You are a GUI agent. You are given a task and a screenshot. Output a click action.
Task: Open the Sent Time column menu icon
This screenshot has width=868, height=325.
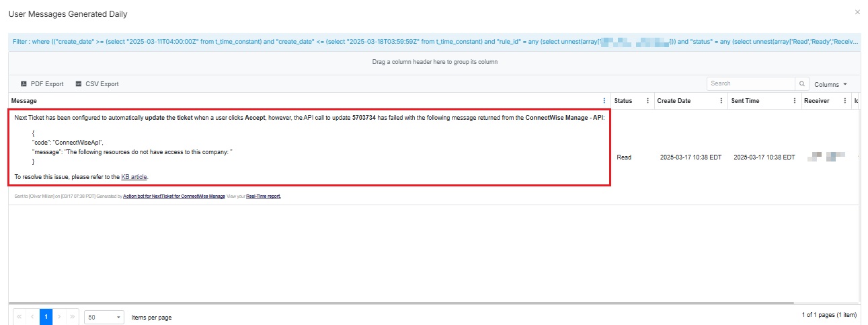click(793, 101)
